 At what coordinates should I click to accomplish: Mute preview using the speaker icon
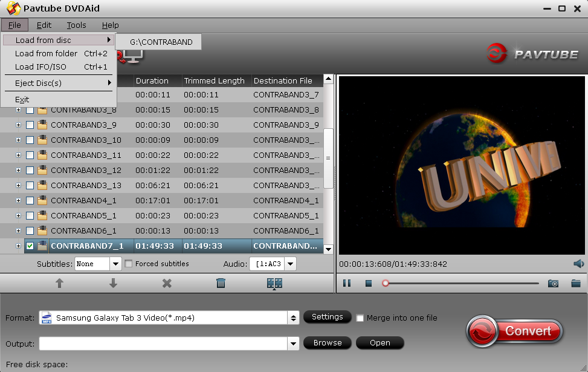point(578,264)
